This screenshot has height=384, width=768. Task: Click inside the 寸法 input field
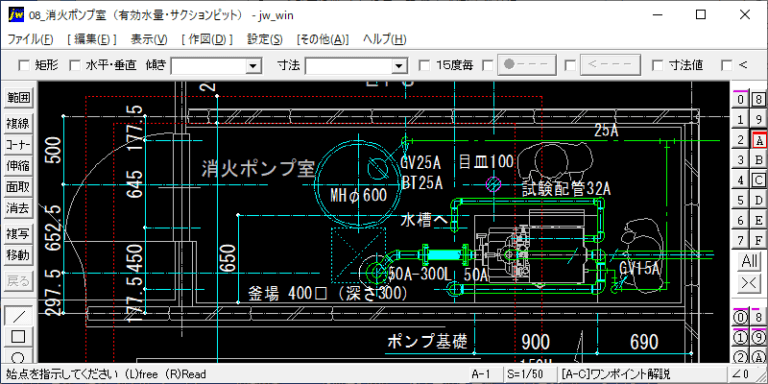coord(349,66)
